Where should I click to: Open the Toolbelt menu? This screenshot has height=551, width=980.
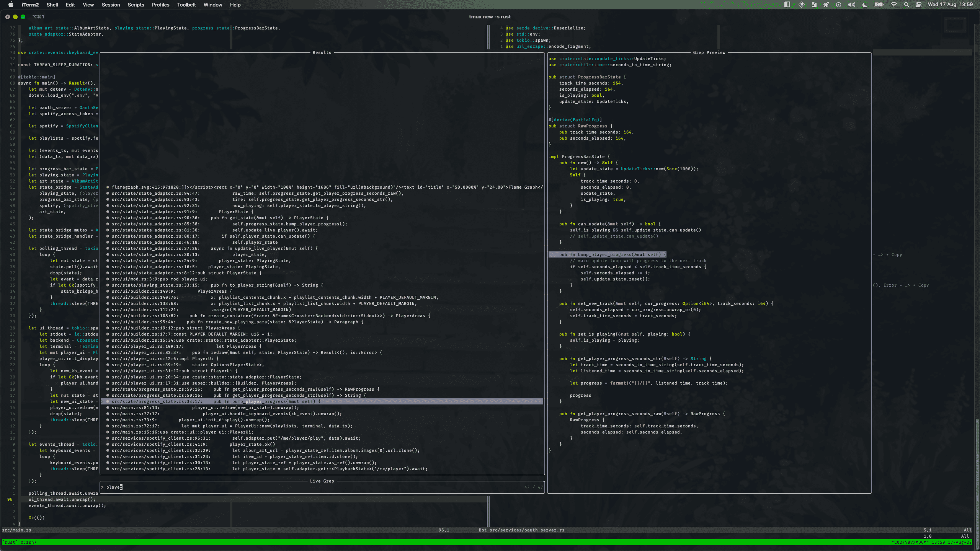[x=186, y=5]
